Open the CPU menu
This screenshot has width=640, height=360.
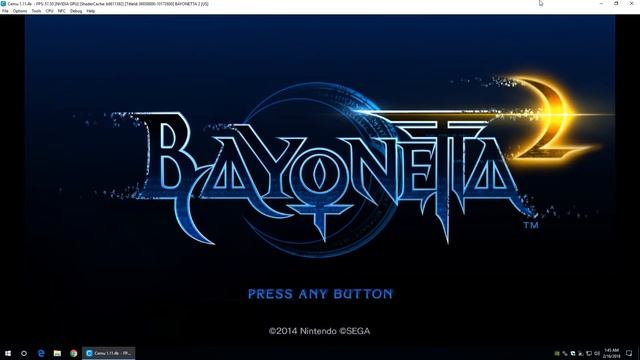(49, 11)
